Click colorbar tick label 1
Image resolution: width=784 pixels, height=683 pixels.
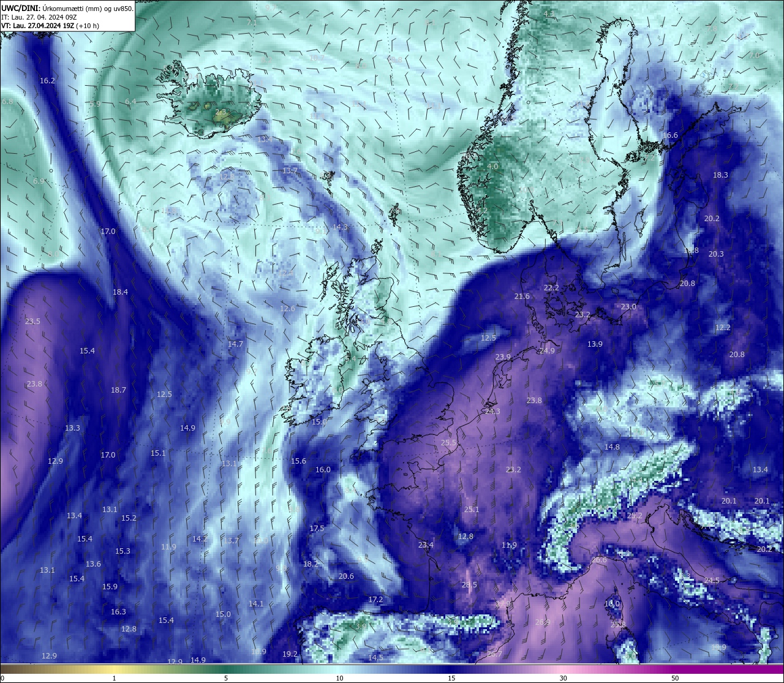pos(114,678)
